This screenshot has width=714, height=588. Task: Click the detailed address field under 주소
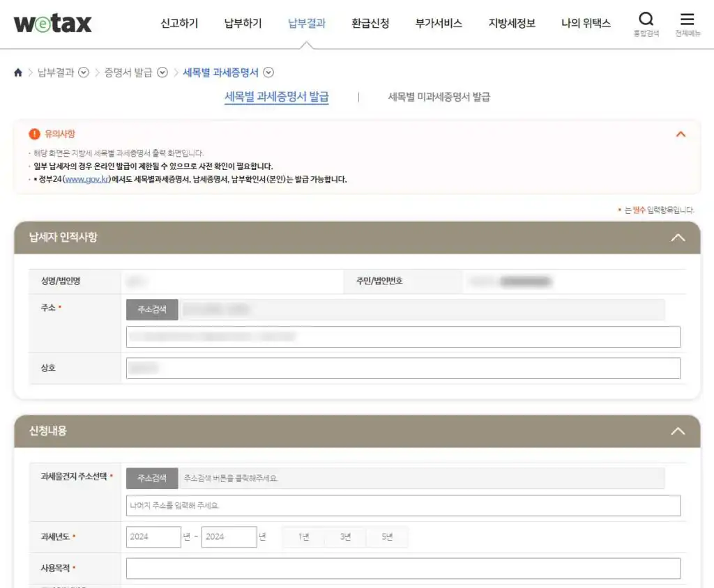404,336
